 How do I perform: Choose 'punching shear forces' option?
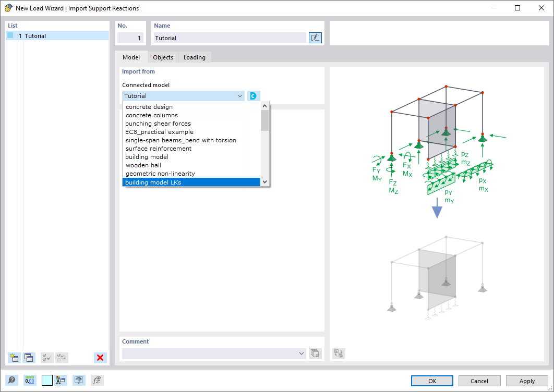pos(191,124)
